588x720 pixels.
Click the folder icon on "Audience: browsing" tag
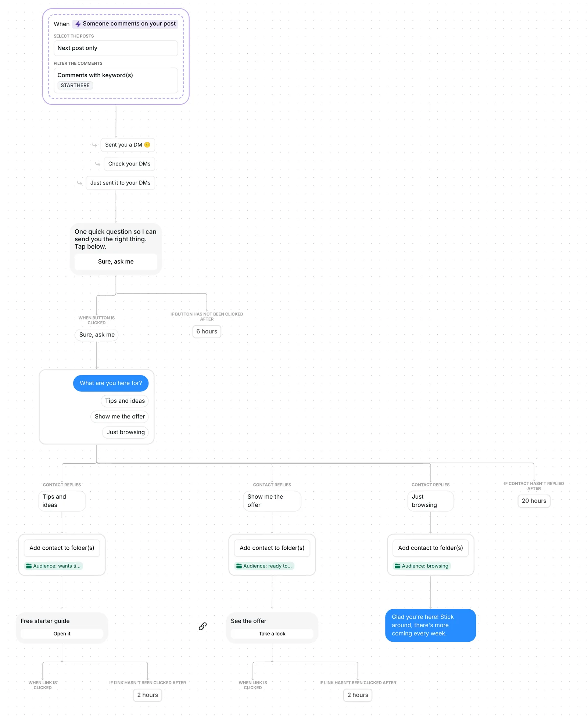point(398,566)
